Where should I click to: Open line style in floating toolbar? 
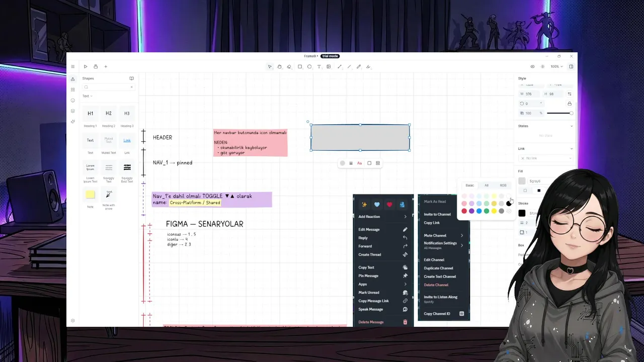[x=351, y=163]
